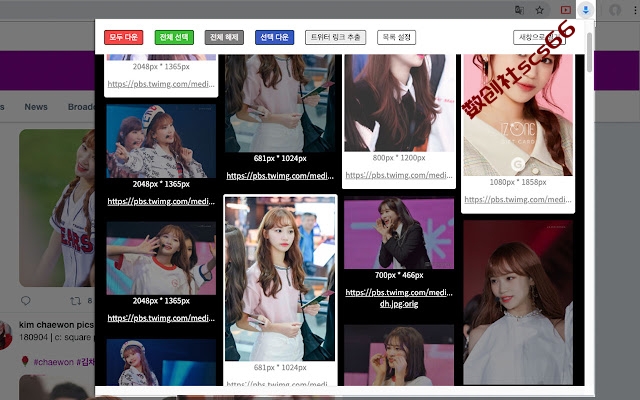Bookmark this page with the star icon

pyautogui.click(x=540, y=10)
